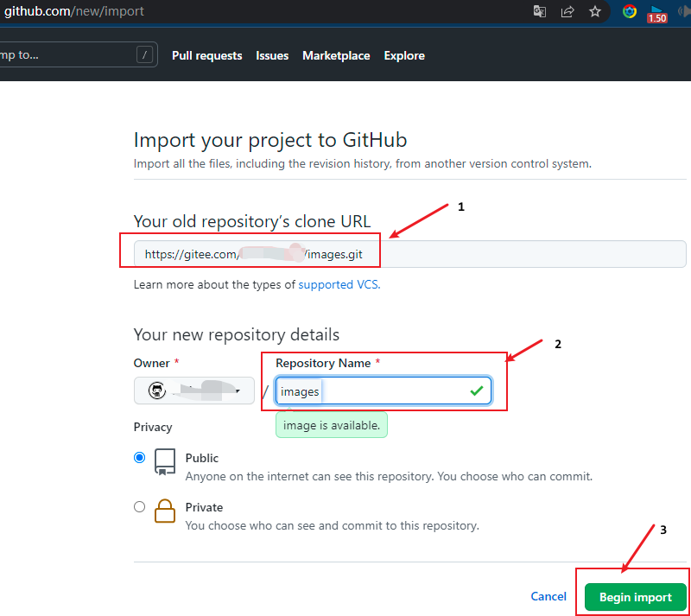691x616 pixels.
Task: Open the supported VCS link
Action: [x=339, y=284]
